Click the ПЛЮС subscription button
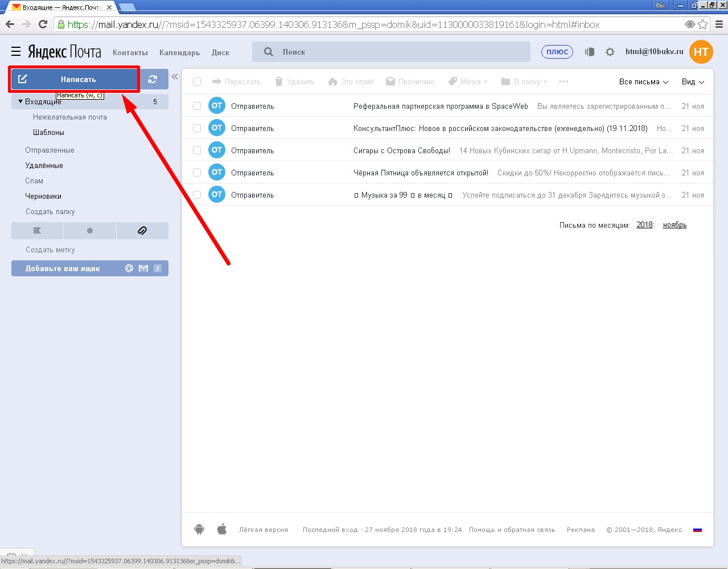Viewport: 728px width, 569px height. pos(557,52)
